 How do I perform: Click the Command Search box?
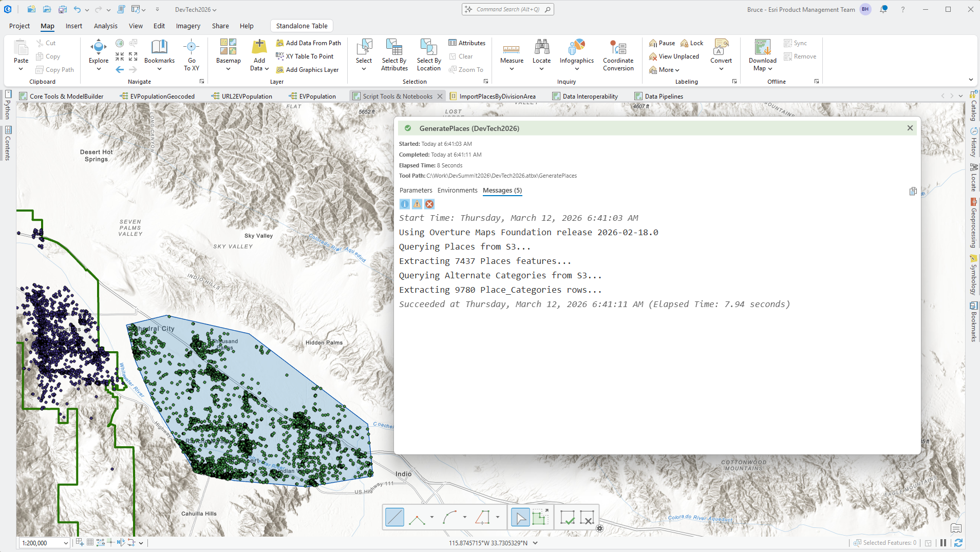507,9
